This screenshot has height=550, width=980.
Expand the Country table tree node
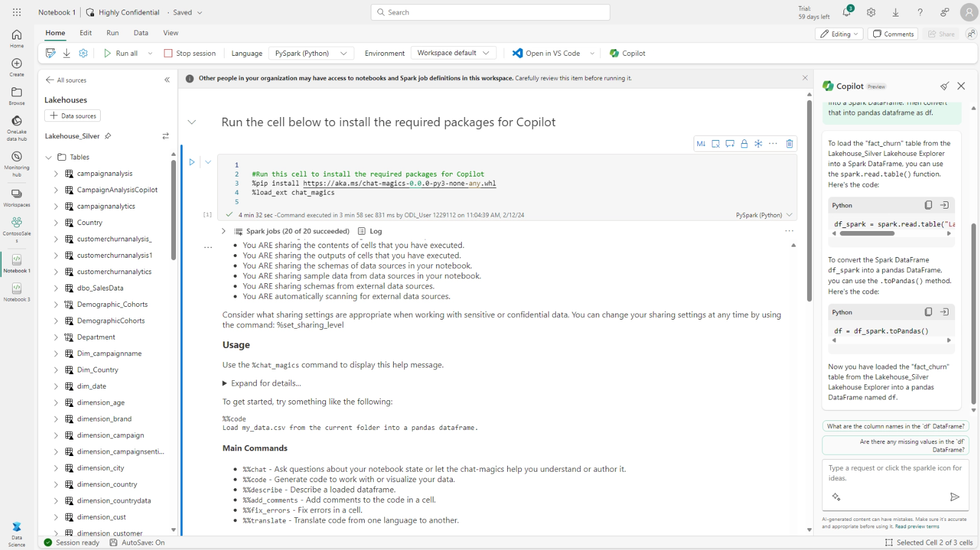(56, 223)
